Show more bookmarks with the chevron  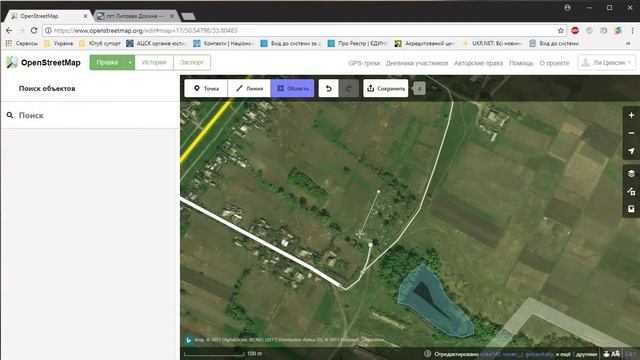point(629,43)
